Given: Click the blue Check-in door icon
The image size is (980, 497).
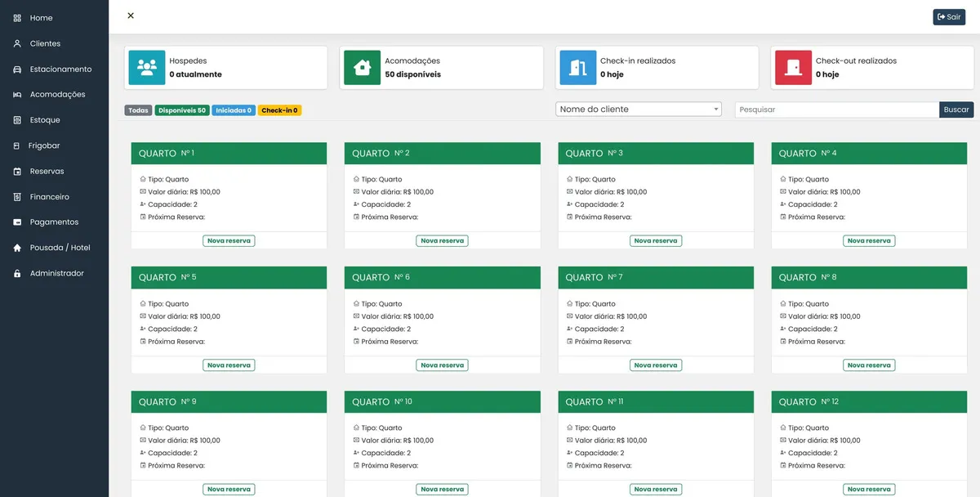Looking at the screenshot, I should point(577,68).
